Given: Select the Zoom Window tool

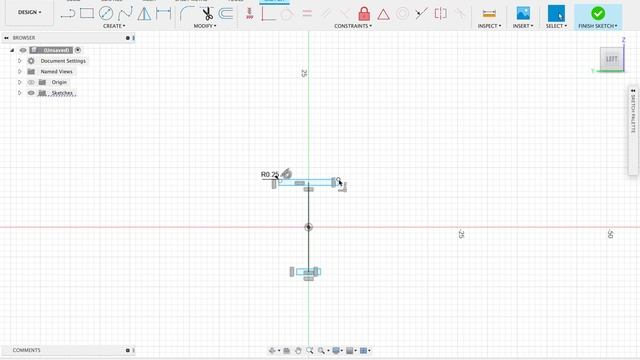Looking at the screenshot, I should point(310,351).
